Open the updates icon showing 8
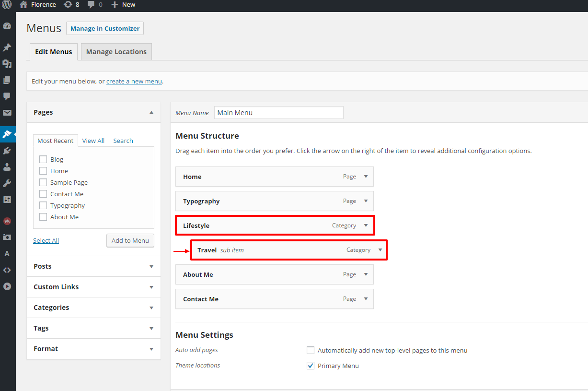This screenshot has width=588, height=391. (68, 5)
